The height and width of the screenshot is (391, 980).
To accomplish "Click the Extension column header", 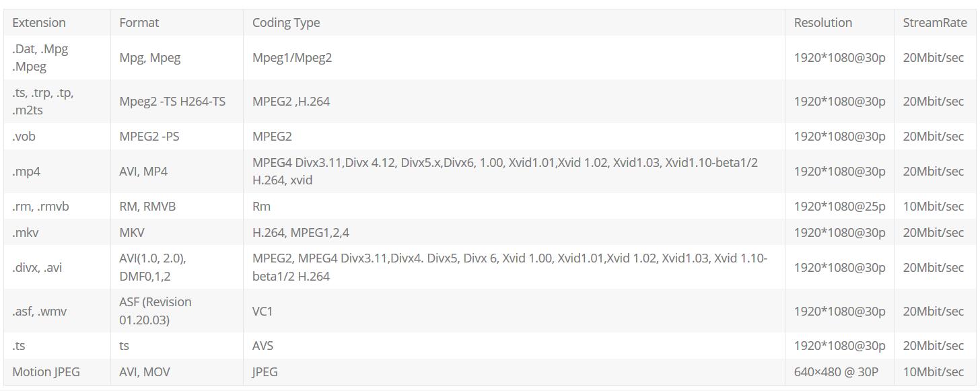I will pyautogui.click(x=39, y=22).
